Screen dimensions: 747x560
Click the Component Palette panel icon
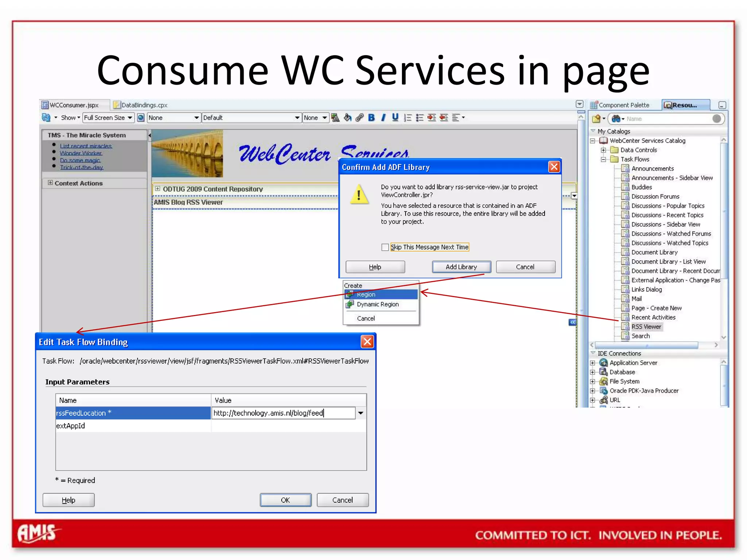(594, 105)
